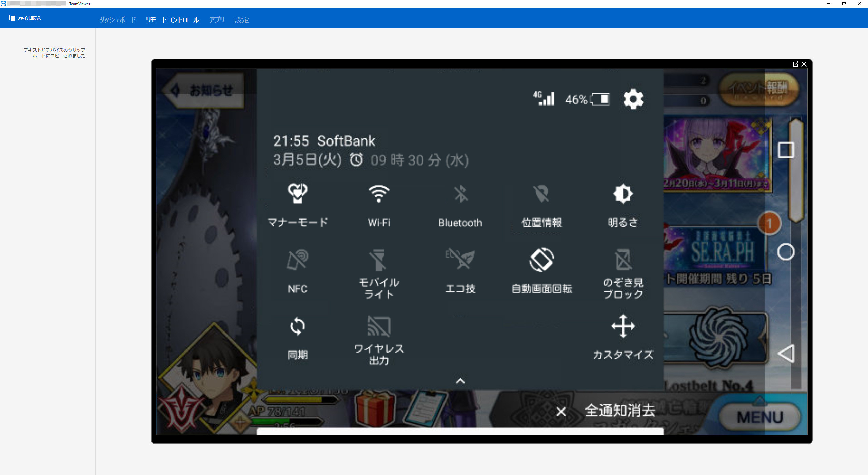Open the アプリ tab
The image size is (868, 475).
coord(217,20)
